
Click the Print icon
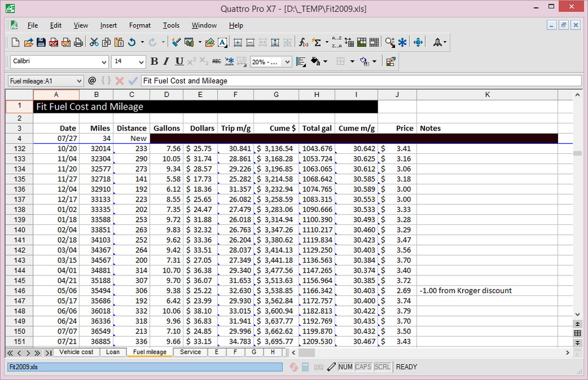pos(78,42)
